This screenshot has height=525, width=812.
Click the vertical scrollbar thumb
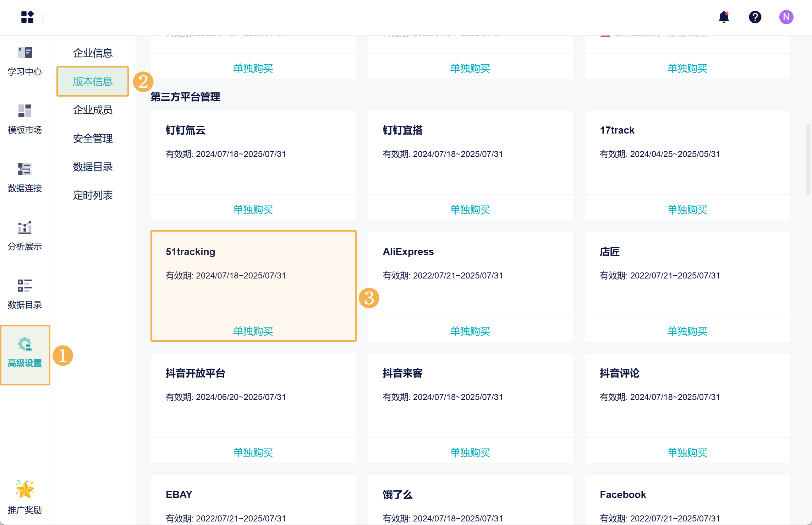click(x=808, y=159)
